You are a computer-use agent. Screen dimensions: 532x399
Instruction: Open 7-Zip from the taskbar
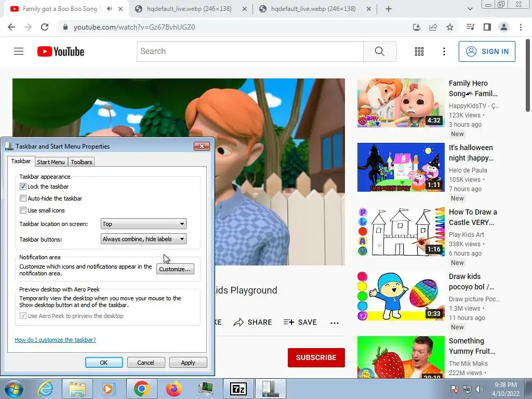(238, 389)
